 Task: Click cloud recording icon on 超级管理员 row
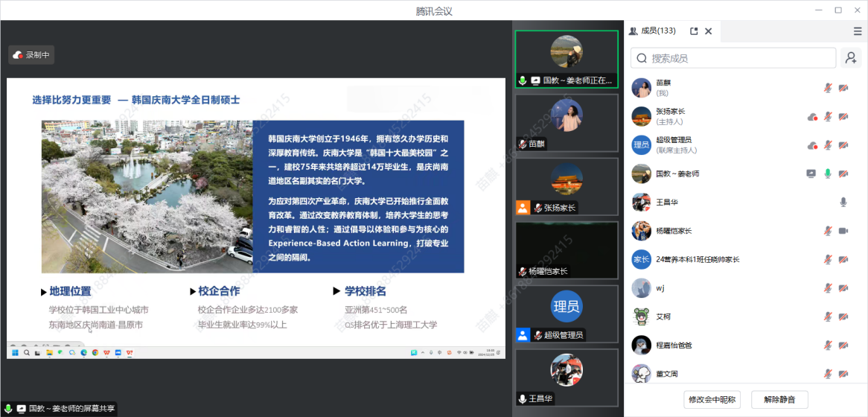[x=813, y=145]
